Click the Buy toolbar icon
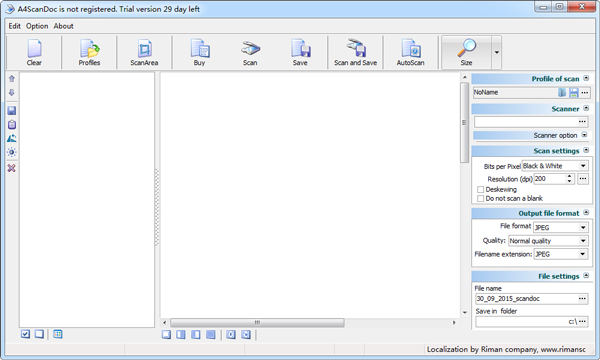 pyautogui.click(x=199, y=52)
